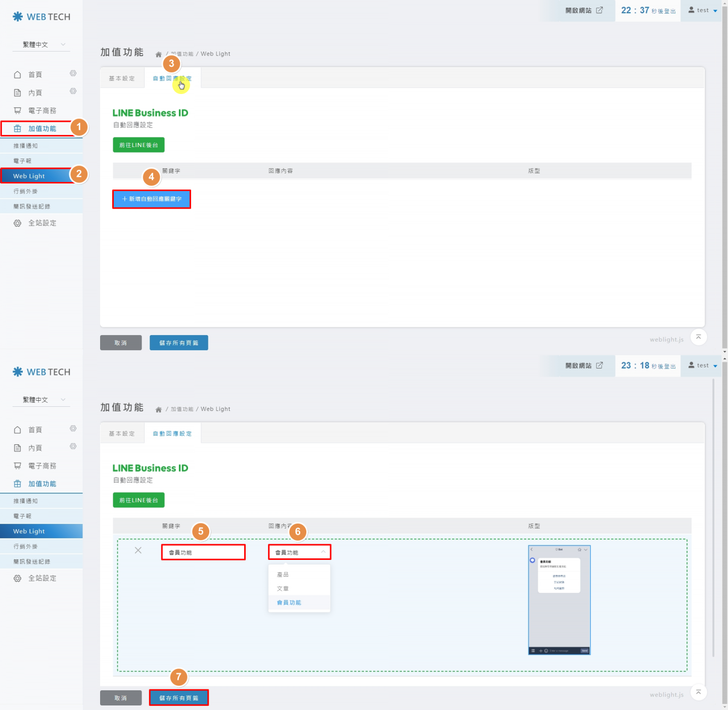Click the 新增自動回應關鍵字 button
The image size is (728, 710).
pos(152,199)
